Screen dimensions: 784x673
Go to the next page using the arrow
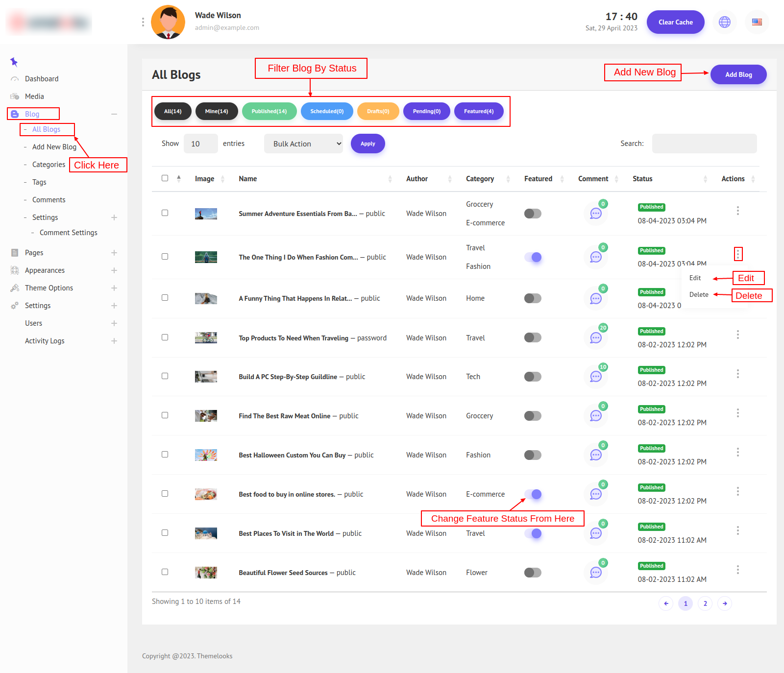pyautogui.click(x=724, y=603)
